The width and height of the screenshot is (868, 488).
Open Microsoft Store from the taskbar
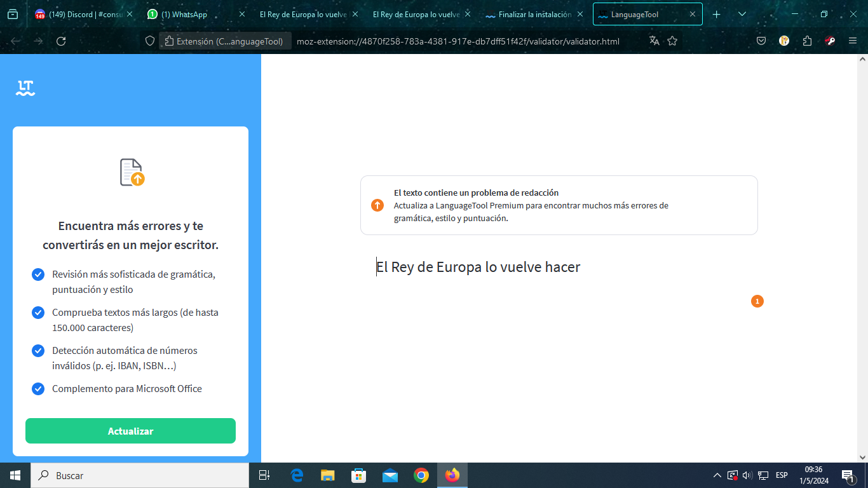pos(359,475)
